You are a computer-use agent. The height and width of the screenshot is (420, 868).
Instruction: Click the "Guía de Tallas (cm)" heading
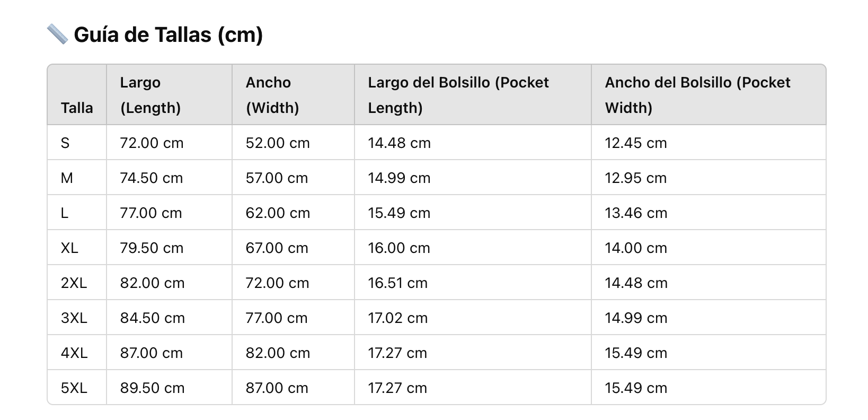[x=168, y=34]
